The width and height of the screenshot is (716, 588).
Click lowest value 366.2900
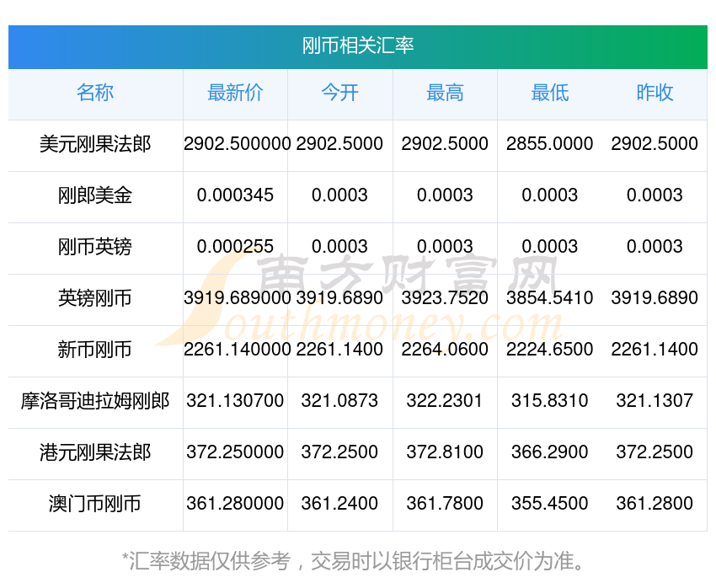click(x=549, y=452)
